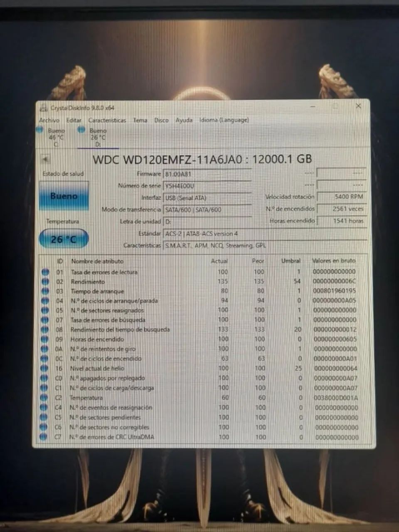399x532 pixels.
Task: Click the 26 °C temperature button
Action: point(64,239)
